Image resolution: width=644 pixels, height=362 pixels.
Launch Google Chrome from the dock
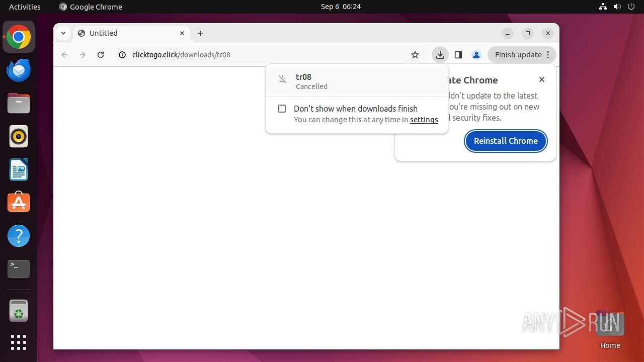(19, 37)
